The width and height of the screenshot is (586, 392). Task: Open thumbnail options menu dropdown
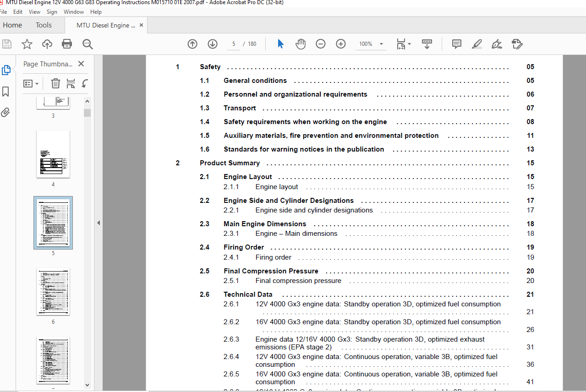click(x=31, y=84)
